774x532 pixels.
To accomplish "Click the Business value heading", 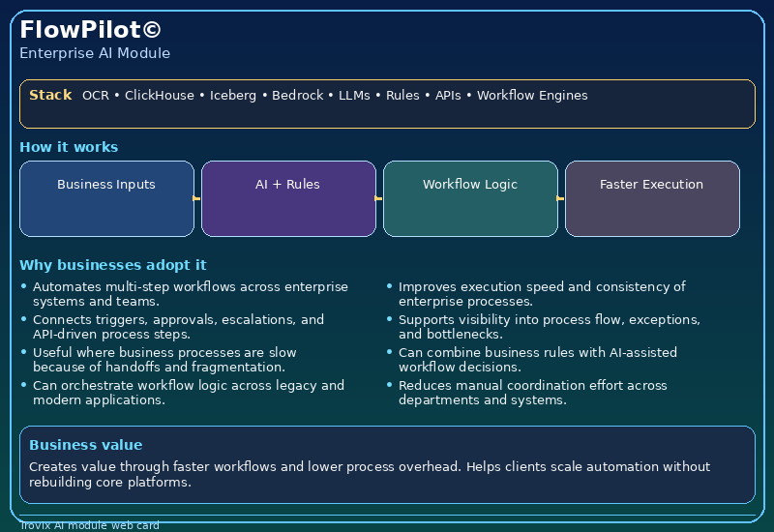I will [85, 445].
